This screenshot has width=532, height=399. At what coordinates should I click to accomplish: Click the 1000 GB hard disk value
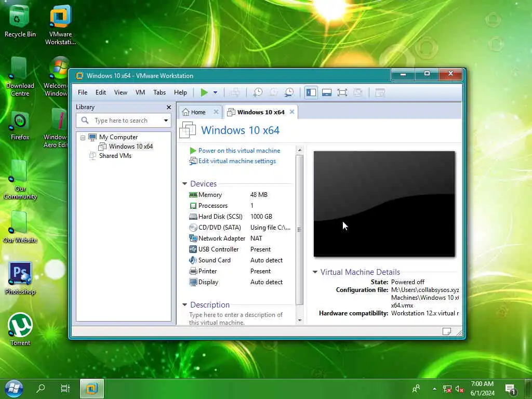coord(261,217)
